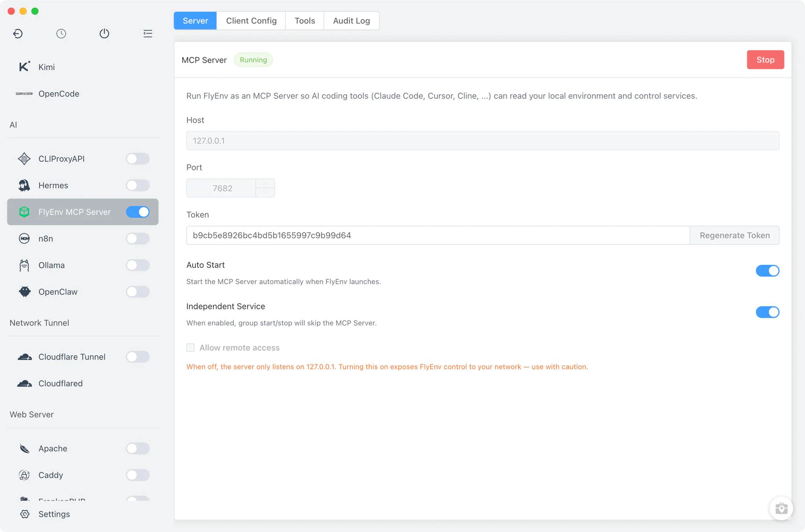Select the Server tab
This screenshot has height=532, width=805.
point(195,20)
